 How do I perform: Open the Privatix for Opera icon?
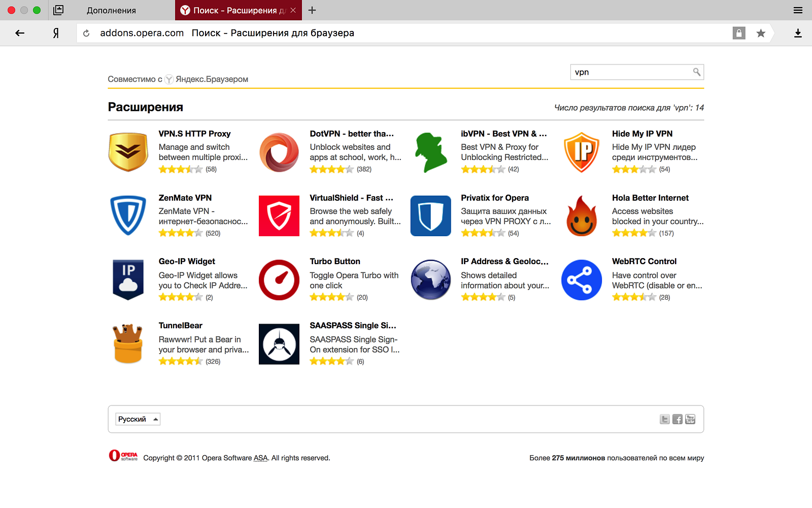(x=430, y=216)
